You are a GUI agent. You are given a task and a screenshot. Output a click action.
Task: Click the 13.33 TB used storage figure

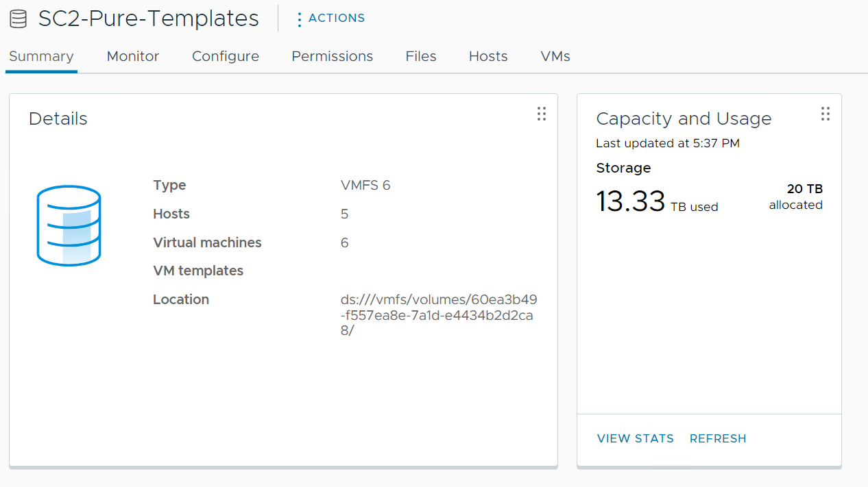(631, 202)
